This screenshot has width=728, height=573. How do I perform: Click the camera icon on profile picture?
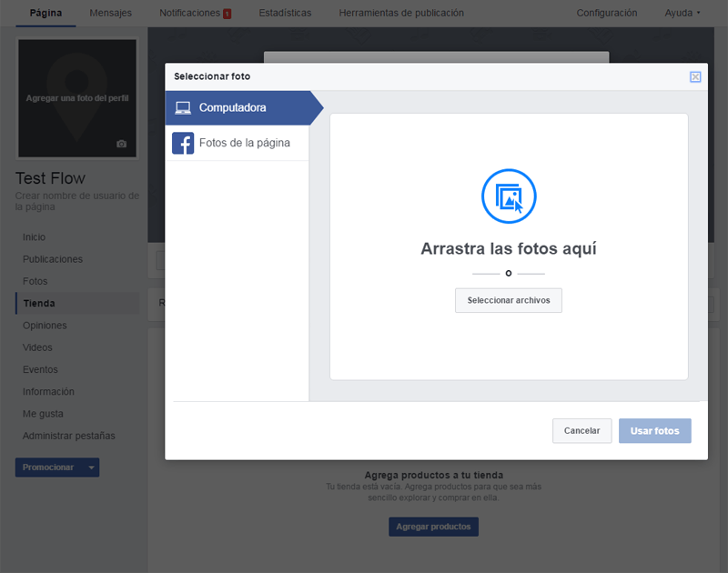click(121, 144)
